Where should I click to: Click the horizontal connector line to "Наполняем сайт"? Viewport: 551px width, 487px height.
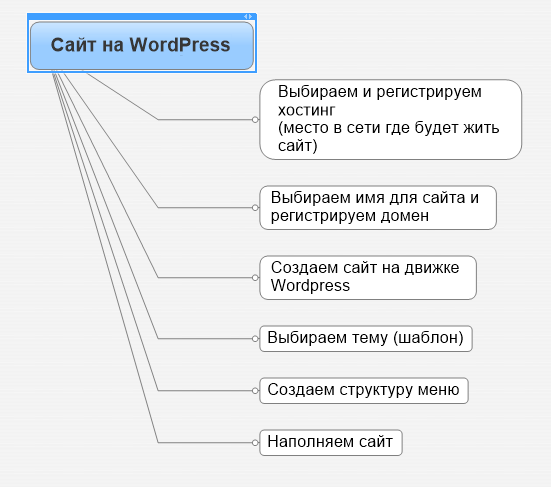[x=205, y=442]
